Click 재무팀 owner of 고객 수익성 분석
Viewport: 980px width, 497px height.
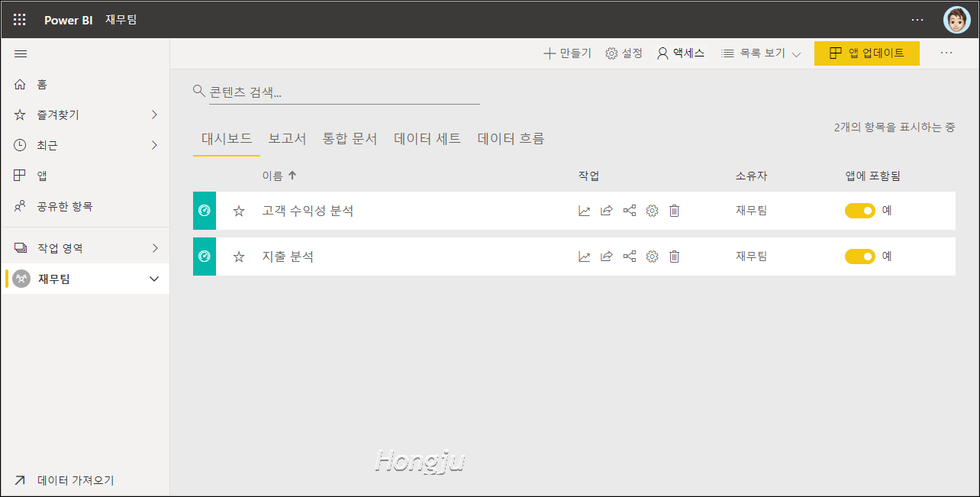pos(752,211)
